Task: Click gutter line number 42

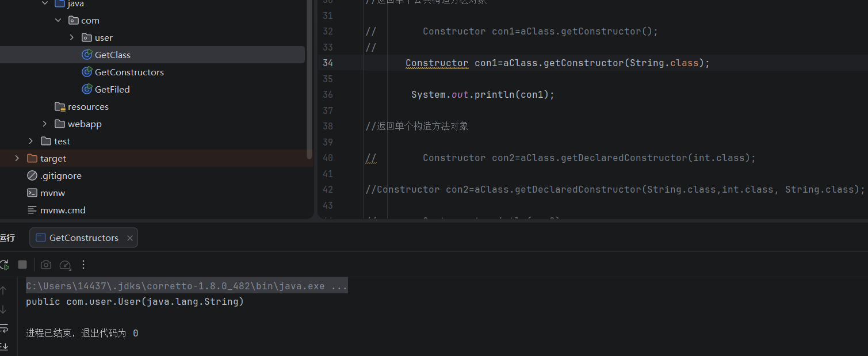Action: point(327,189)
